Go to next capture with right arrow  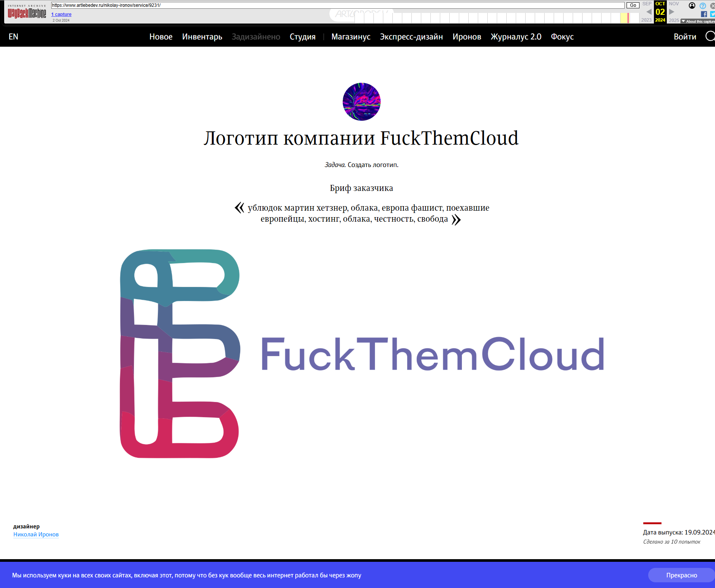coord(672,12)
